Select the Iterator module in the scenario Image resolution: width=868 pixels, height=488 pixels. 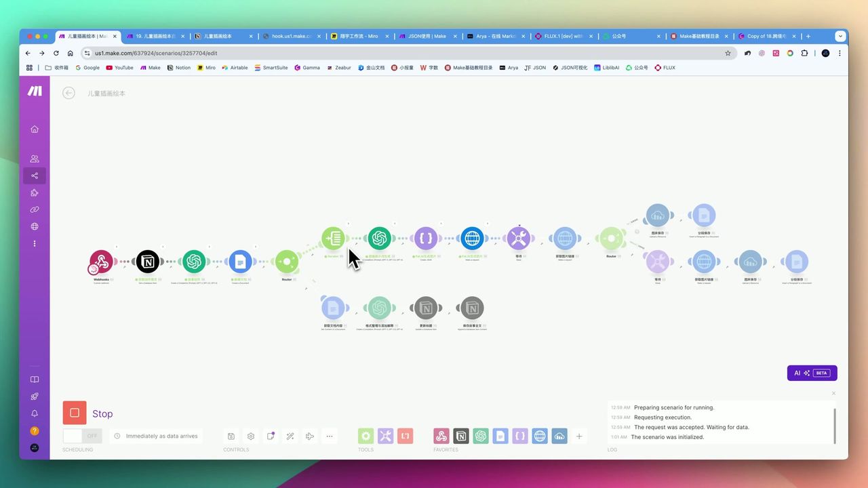(x=333, y=238)
